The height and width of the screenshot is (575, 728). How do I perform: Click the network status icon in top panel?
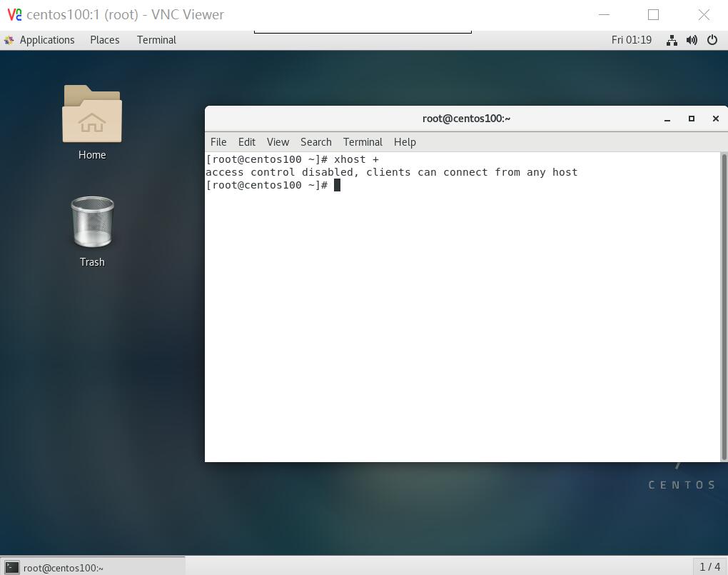(x=672, y=40)
